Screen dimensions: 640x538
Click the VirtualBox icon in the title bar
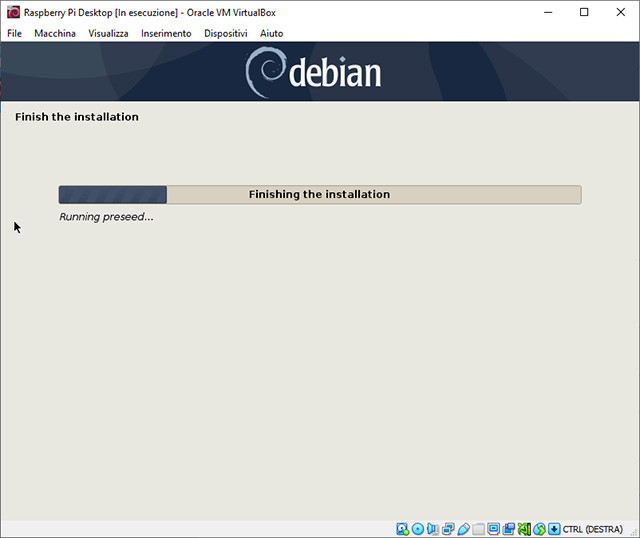12,12
